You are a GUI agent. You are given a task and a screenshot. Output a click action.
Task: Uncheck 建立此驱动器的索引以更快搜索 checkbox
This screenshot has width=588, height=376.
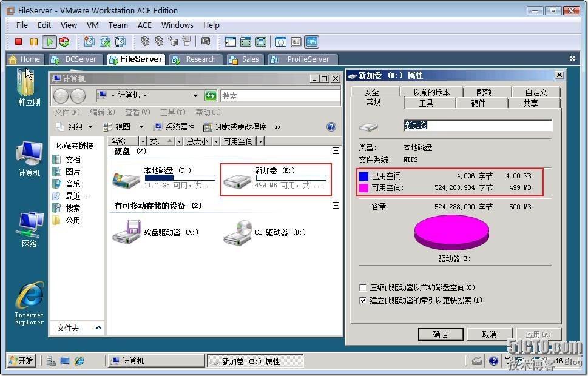363,300
